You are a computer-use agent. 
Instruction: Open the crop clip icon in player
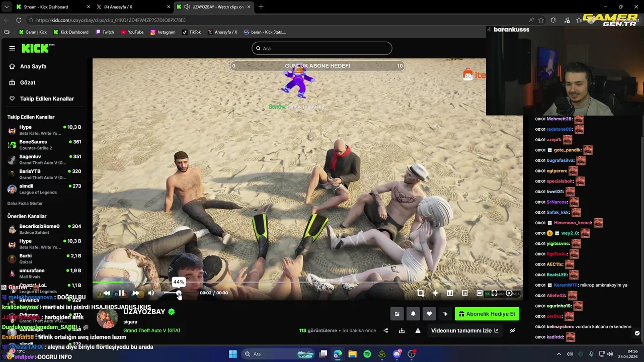coord(421,293)
